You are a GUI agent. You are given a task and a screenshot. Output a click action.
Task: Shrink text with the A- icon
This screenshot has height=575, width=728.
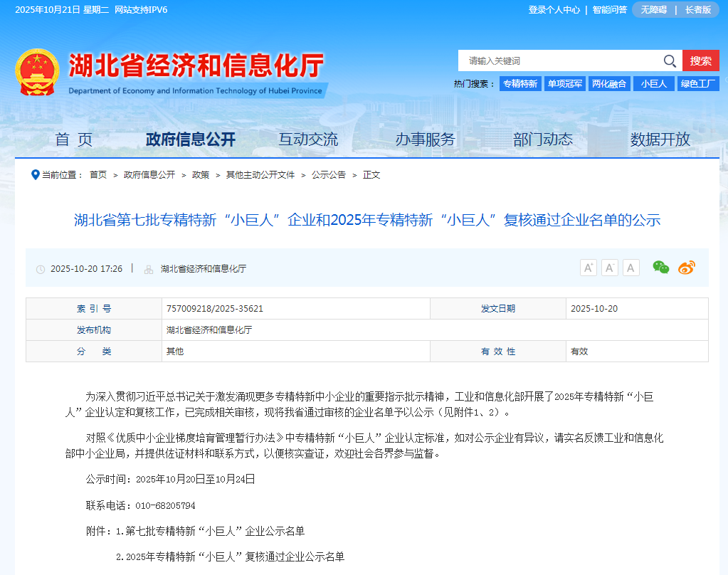coord(609,268)
